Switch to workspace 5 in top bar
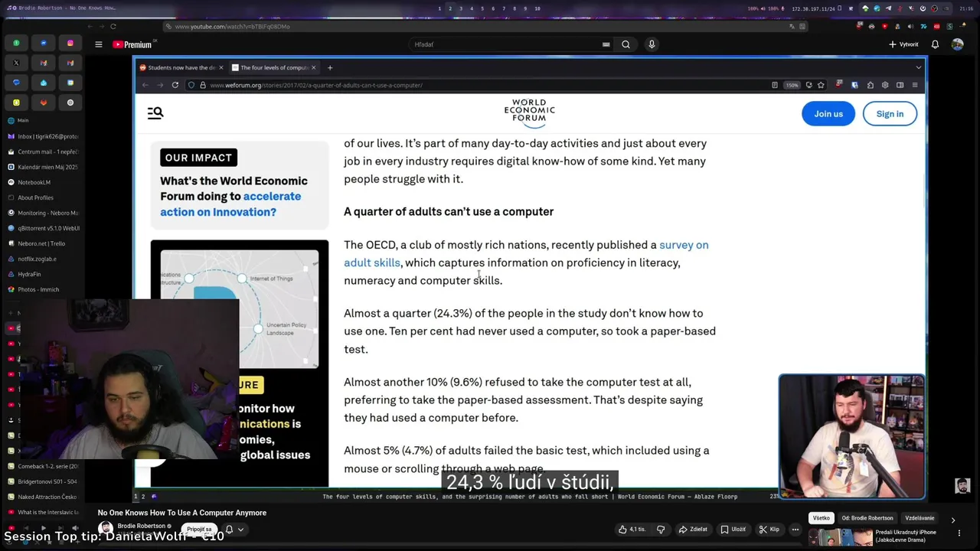 482,8
